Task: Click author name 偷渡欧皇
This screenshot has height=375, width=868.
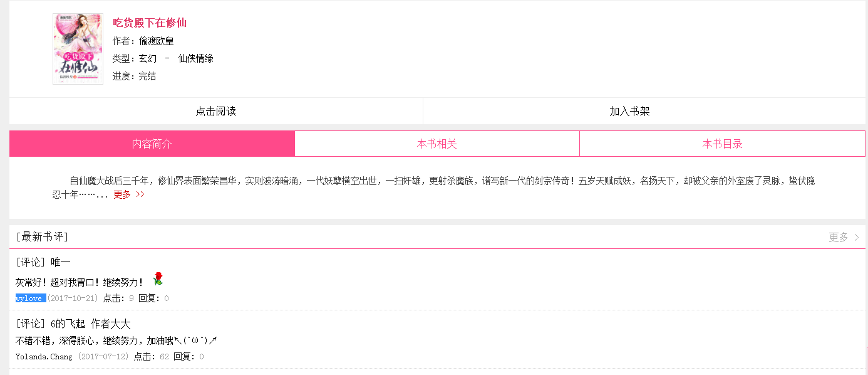Action: click(x=156, y=41)
